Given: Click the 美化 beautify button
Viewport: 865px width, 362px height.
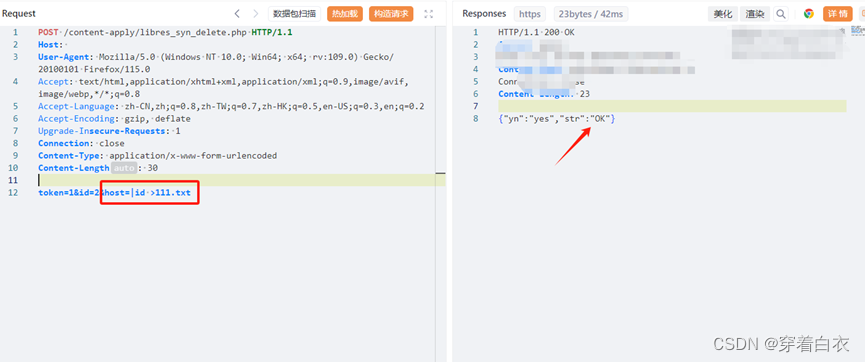Looking at the screenshot, I should pyautogui.click(x=723, y=14).
